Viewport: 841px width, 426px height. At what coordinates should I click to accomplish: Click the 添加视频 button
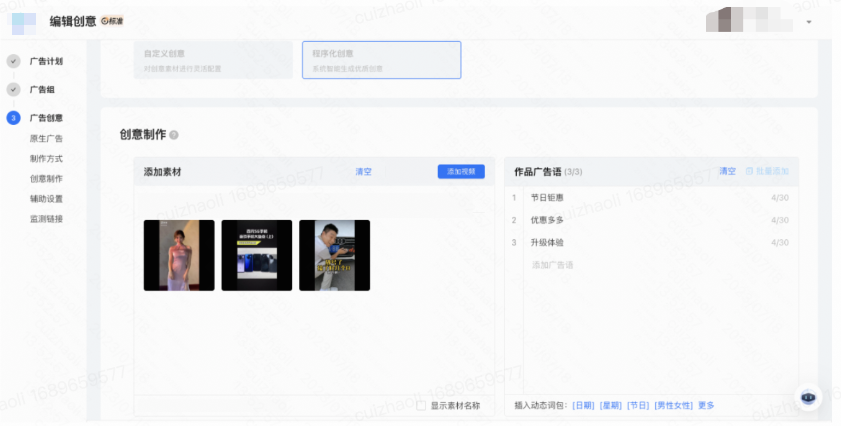(x=461, y=172)
